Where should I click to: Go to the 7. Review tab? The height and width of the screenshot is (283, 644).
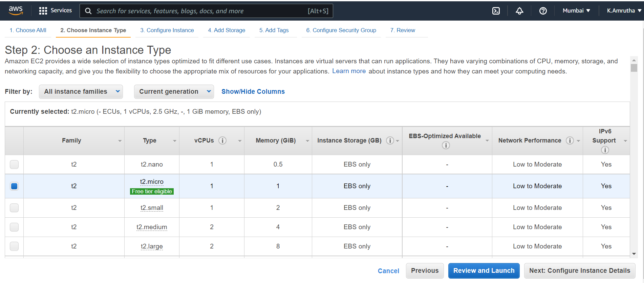coord(403,30)
